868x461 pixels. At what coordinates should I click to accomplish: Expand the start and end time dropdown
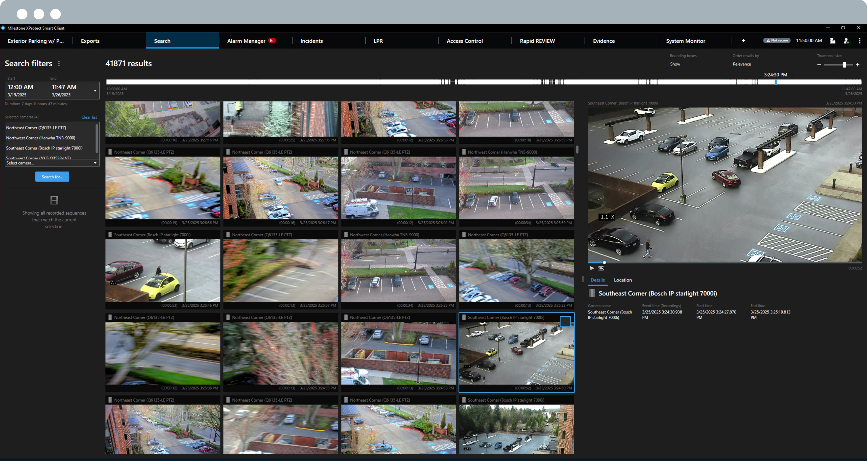click(95, 91)
